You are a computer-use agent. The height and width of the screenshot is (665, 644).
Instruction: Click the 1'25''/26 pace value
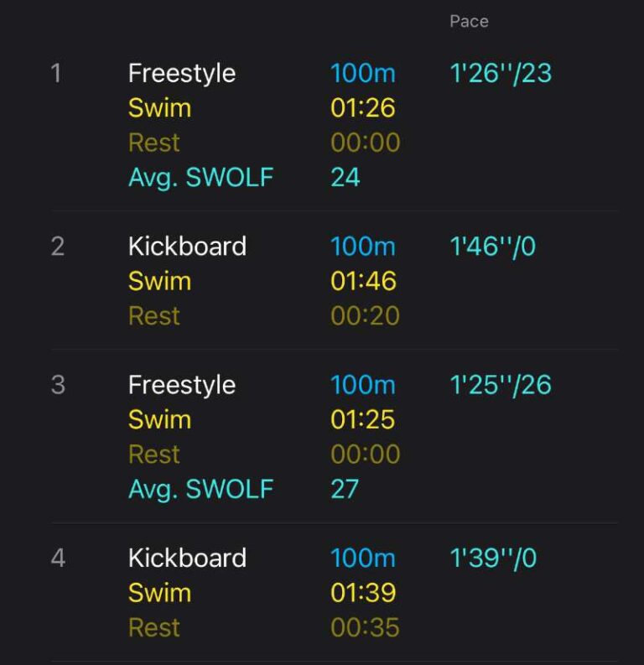tap(501, 385)
